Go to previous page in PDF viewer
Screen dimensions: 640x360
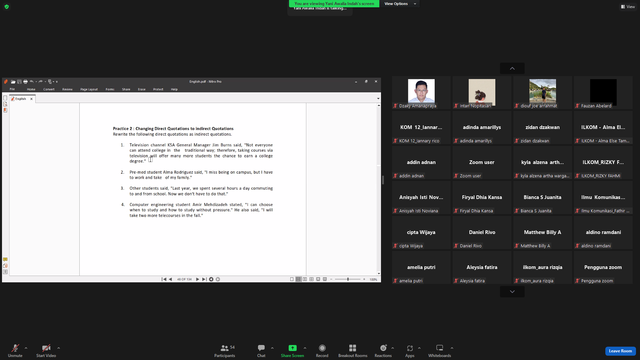pyautogui.click(x=171, y=279)
